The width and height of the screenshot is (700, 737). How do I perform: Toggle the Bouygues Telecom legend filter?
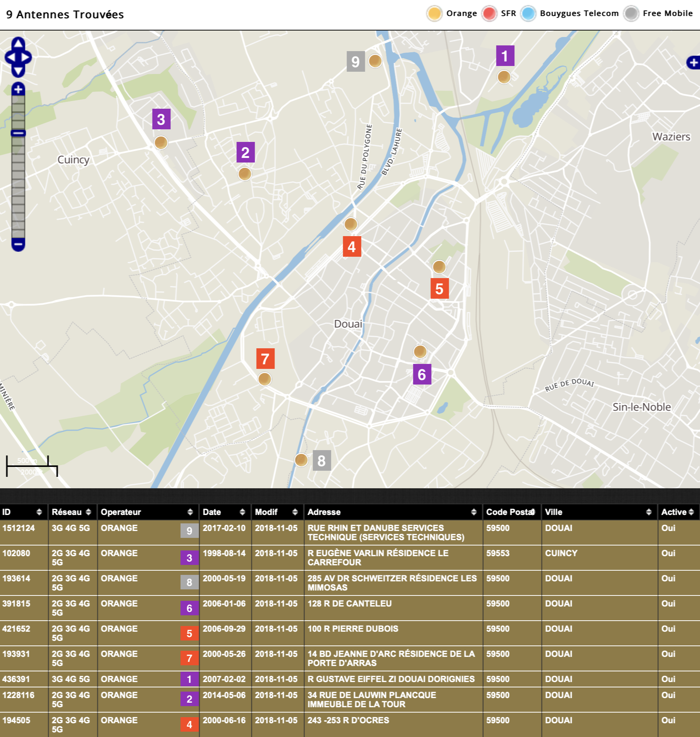point(570,13)
